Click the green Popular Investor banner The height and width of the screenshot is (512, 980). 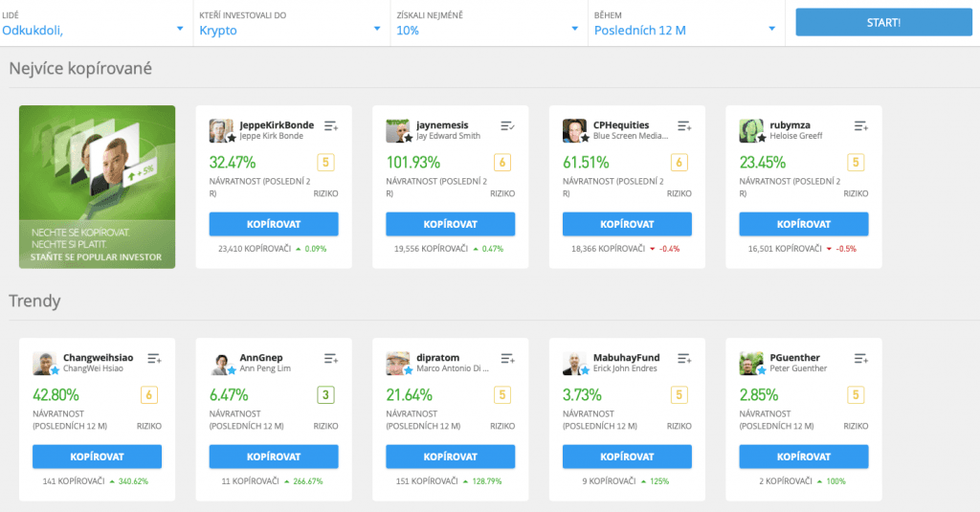97,187
